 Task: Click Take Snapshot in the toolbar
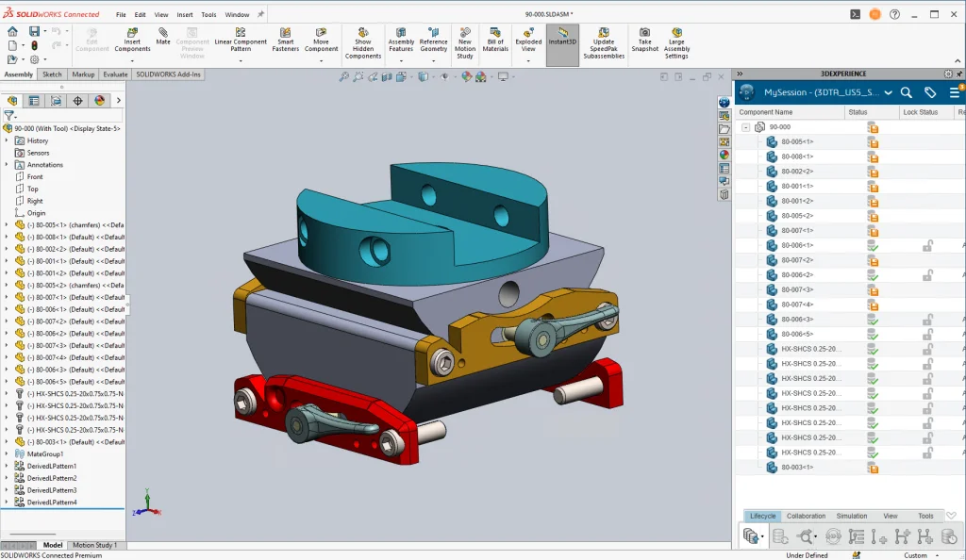coord(645,40)
